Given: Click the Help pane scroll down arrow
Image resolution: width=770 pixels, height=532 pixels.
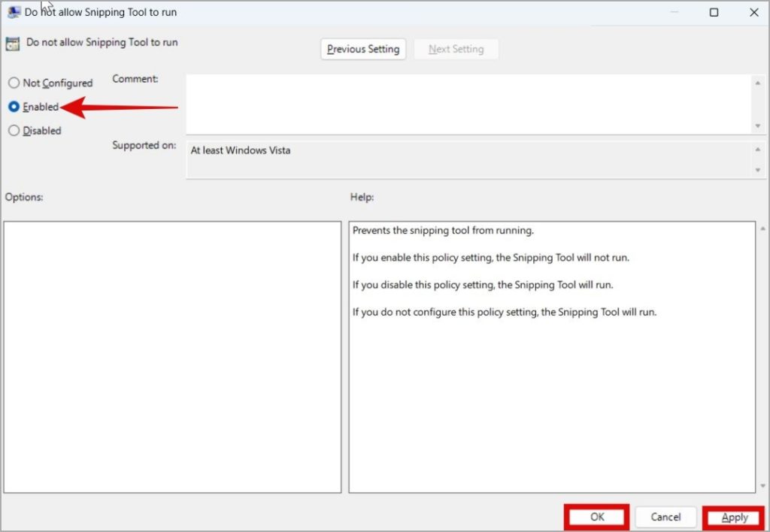Looking at the screenshot, I should pos(762,486).
